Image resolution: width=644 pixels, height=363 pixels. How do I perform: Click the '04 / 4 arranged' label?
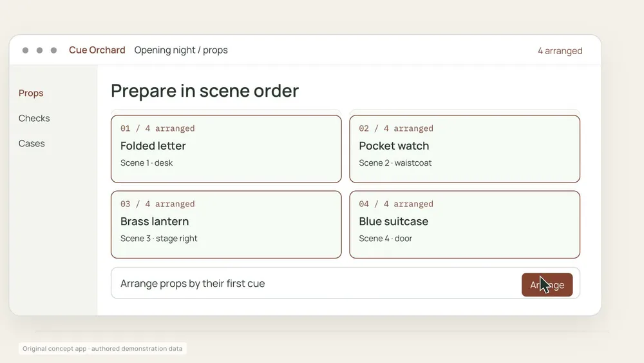[x=396, y=204]
